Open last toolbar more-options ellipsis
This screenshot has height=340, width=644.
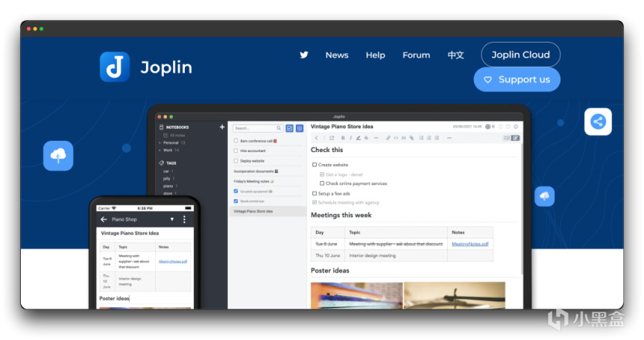coord(449,138)
